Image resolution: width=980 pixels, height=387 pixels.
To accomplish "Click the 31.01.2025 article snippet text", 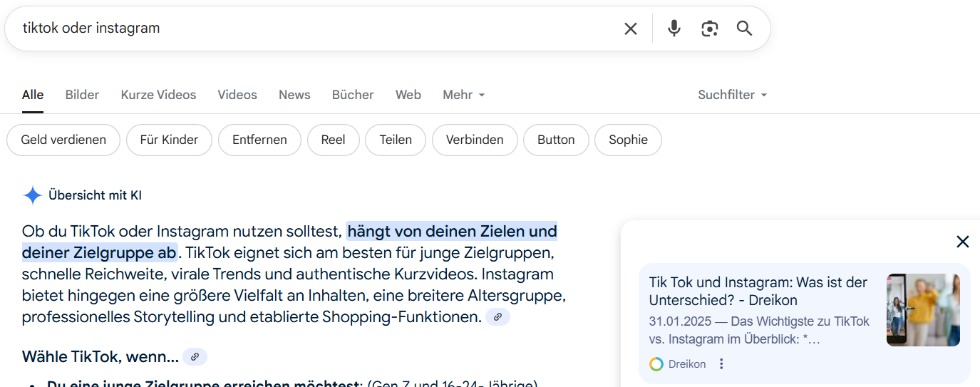I will pos(759,330).
